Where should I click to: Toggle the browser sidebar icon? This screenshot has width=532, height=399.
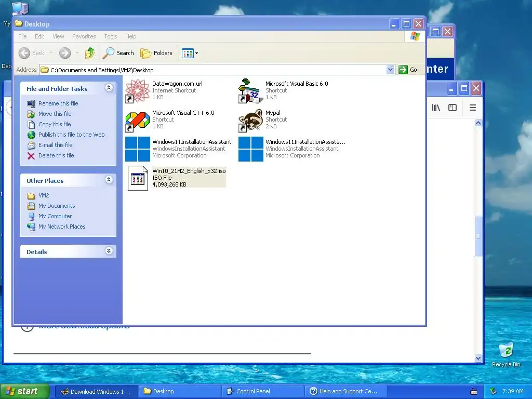click(453, 108)
